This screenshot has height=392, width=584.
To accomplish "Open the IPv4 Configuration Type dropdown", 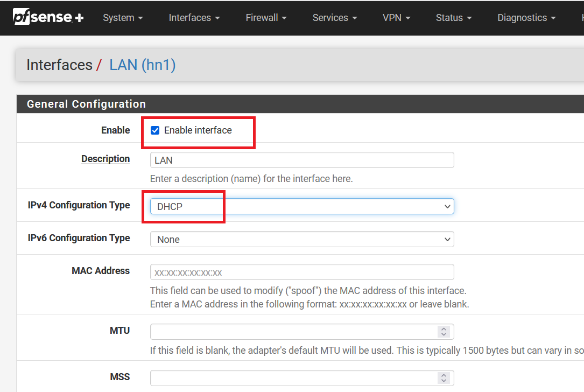I will point(301,206).
